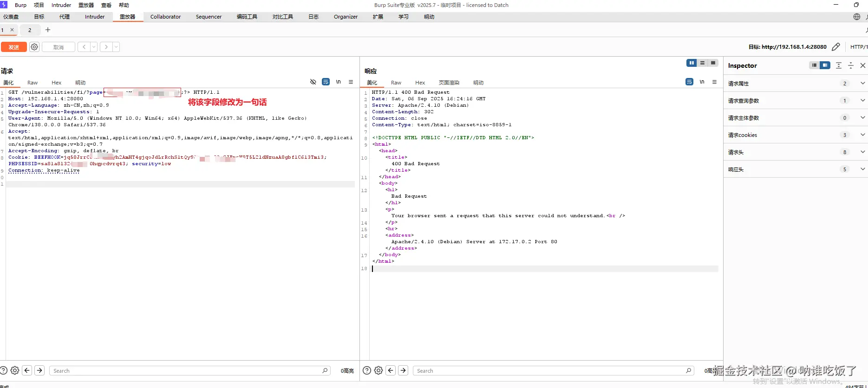Expand all sections in the Inspector

click(x=838, y=65)
